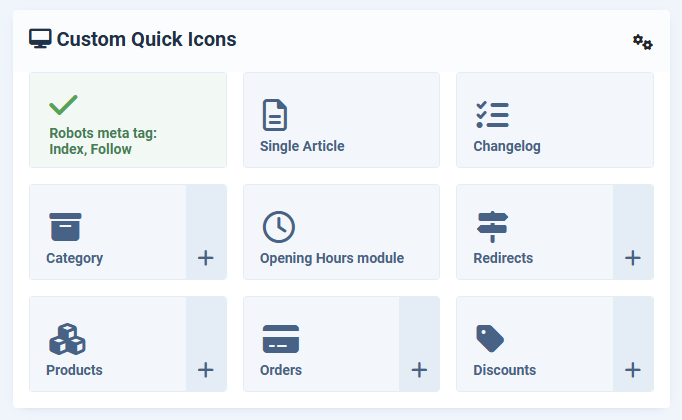Click the green checkmark robots icon

63,104
